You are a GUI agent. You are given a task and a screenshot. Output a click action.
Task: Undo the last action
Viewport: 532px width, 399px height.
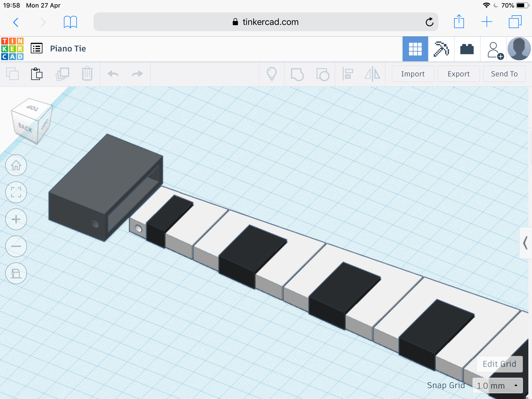click(x=113, y=74)
